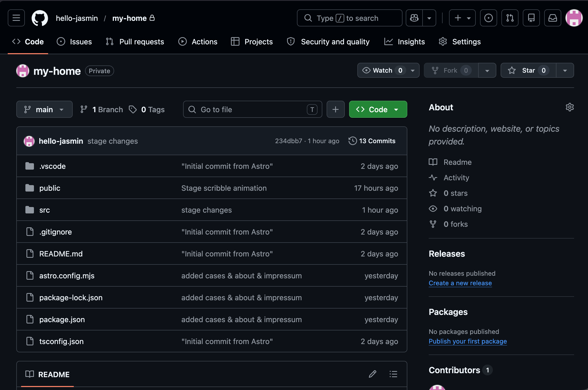588x390 pixels.
Task: Open the main branch selector dropdown
Action: coord(44,109)
